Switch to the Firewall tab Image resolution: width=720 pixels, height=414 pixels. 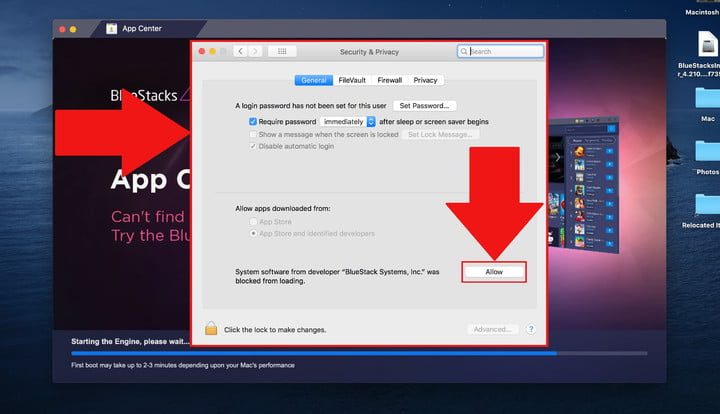click(x=389, y=80)
